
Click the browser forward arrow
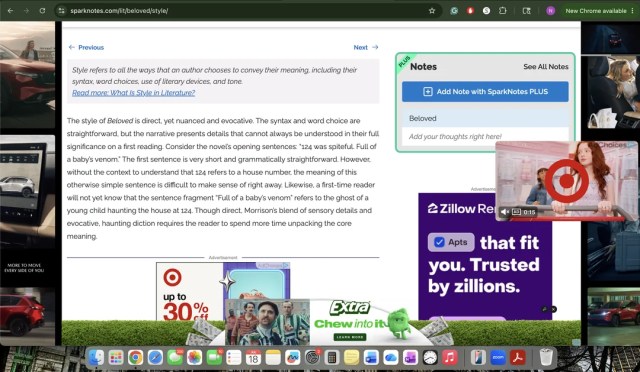tap(26, 11)
